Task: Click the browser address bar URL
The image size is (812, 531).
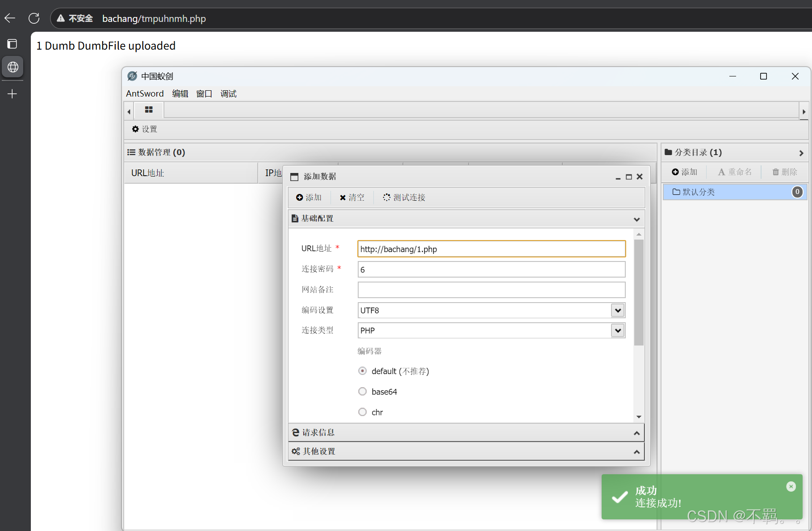Action: (154, 19)
